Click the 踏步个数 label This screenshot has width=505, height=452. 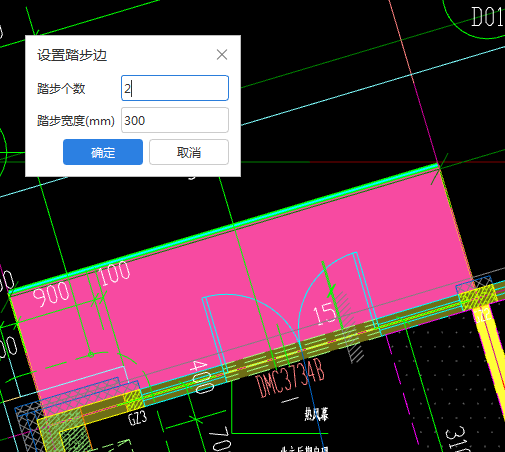[x=61, y=89]
